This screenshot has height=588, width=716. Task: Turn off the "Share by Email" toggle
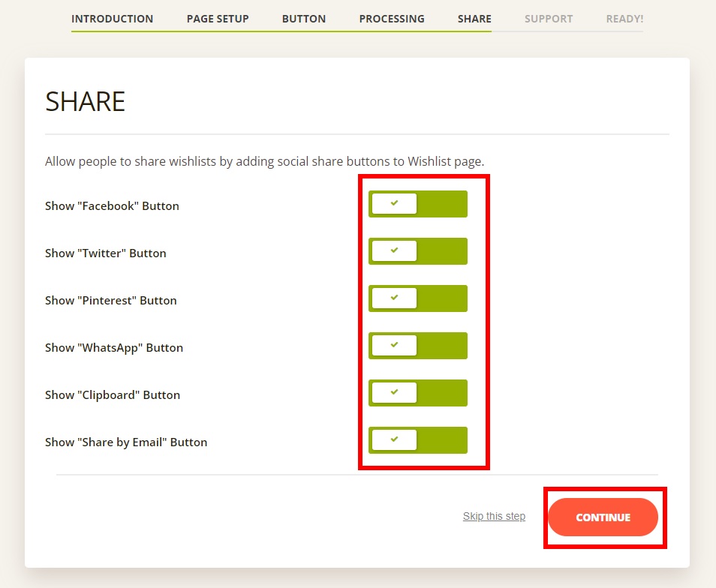pos(418,440)
